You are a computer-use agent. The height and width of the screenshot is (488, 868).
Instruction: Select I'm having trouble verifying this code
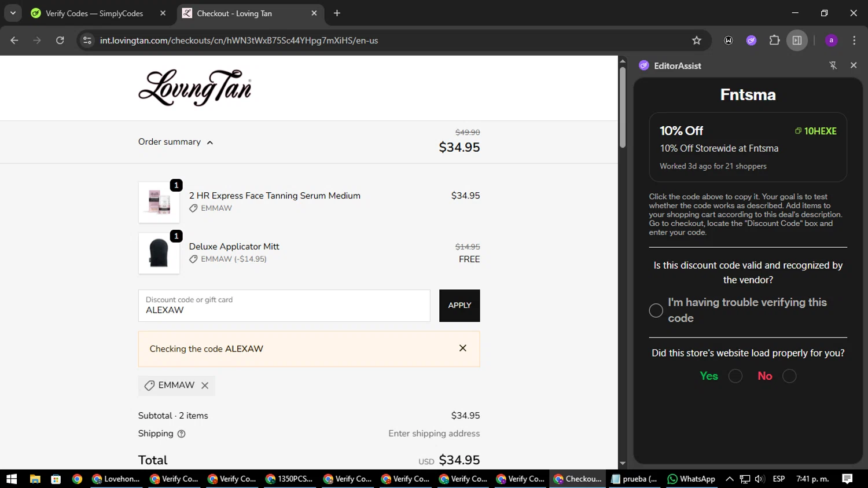pyautogui.click(x=656, y=310)
